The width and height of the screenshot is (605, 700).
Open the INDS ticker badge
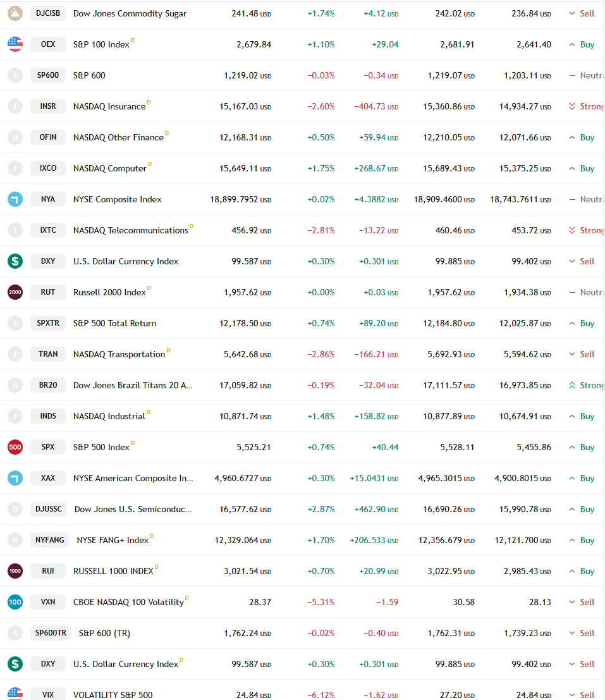click(48, 416)
